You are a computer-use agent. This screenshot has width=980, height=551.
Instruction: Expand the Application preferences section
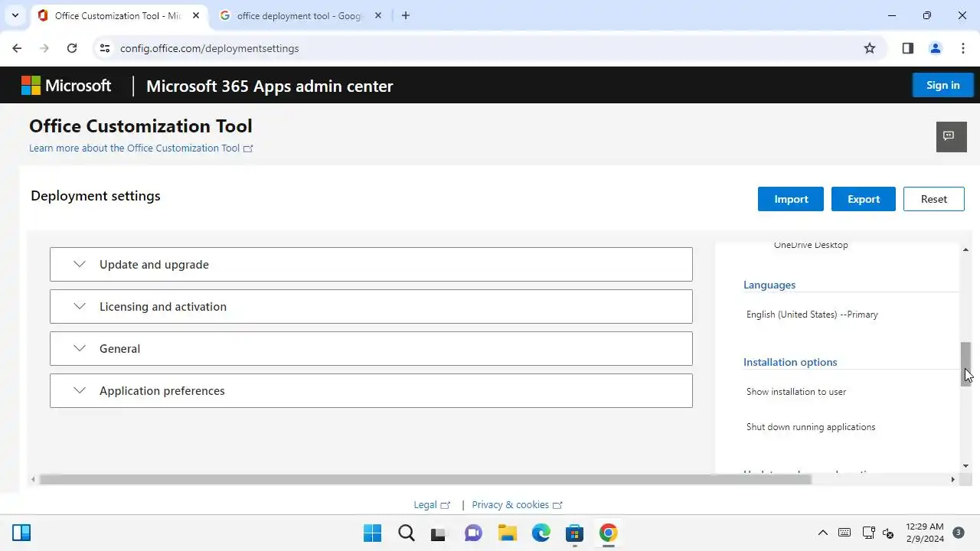[x=371, y=390]
